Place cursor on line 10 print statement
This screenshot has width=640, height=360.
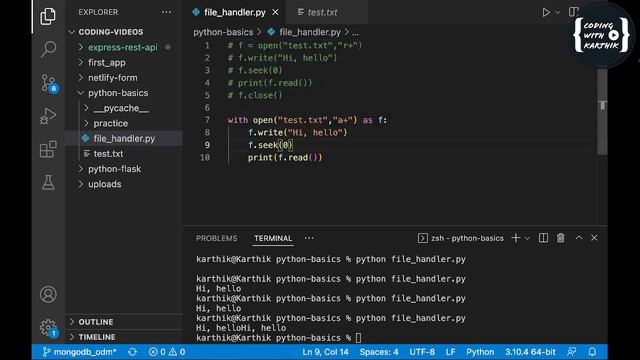pyautogui.click(x=285, y=158)
